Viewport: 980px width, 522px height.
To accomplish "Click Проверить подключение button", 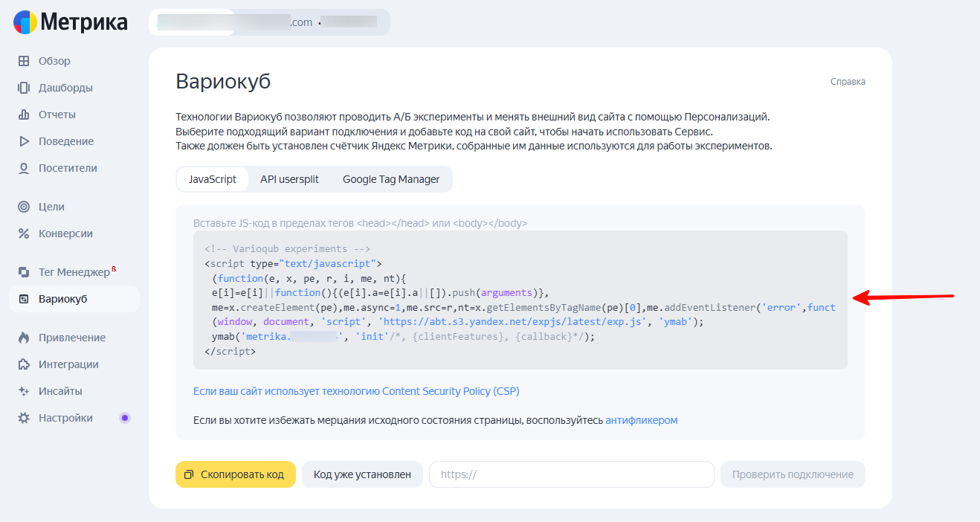I will [x=793, y=474].
